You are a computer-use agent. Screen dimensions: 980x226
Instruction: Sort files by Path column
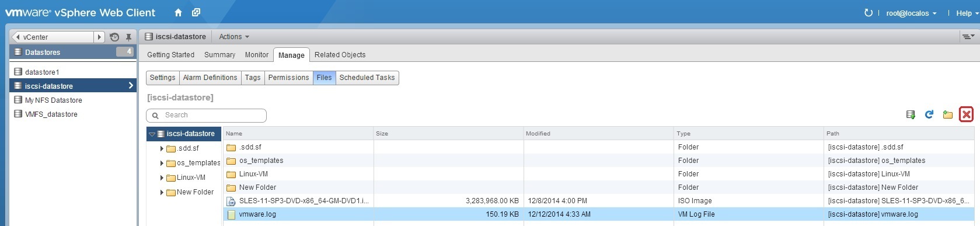coord(899,134)
